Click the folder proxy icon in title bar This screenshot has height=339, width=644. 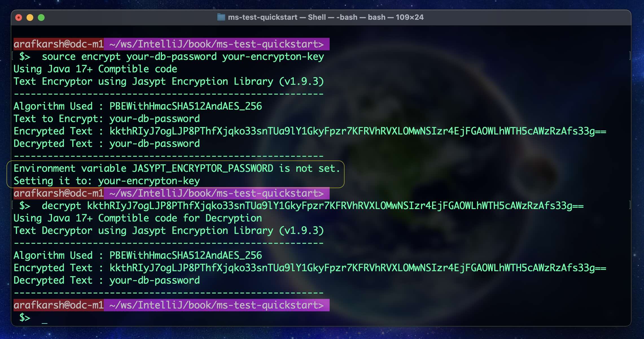221,17
